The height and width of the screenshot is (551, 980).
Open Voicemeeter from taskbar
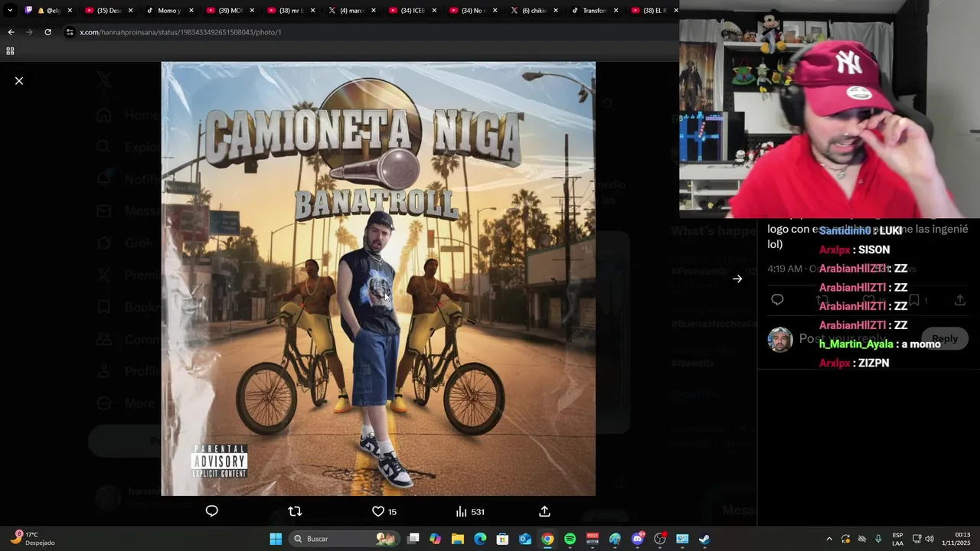(593, 539)
